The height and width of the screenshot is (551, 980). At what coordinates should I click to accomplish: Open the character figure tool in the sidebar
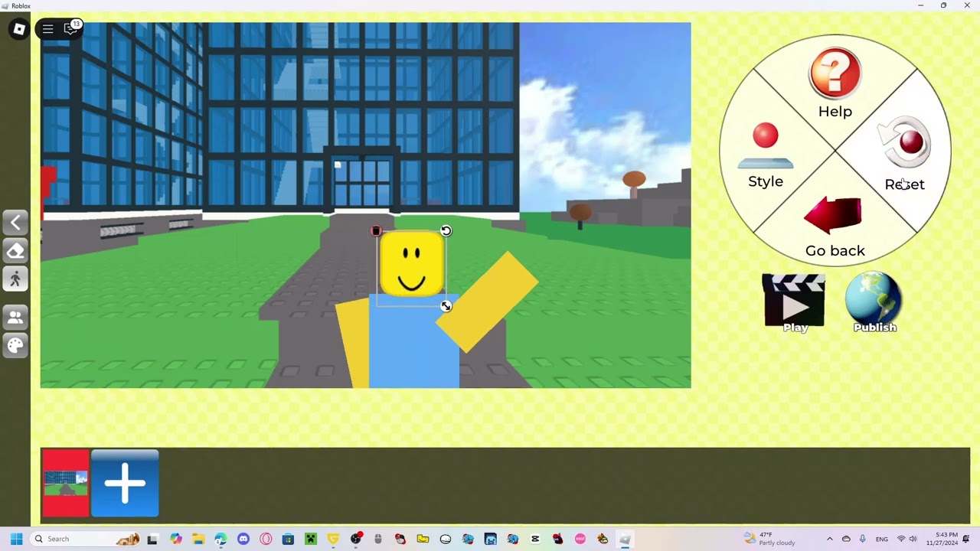tap(15, 279)
